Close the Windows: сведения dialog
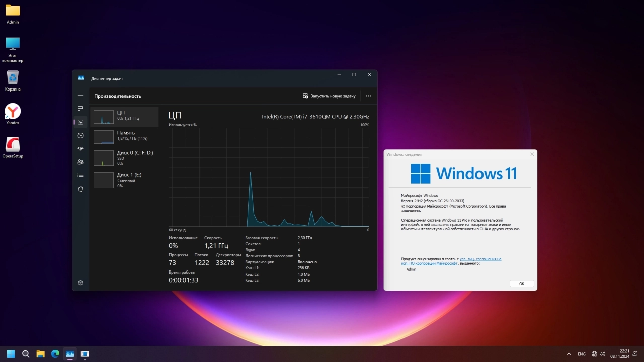The height and width of the screenshot is (362, 644). point(532,154)
